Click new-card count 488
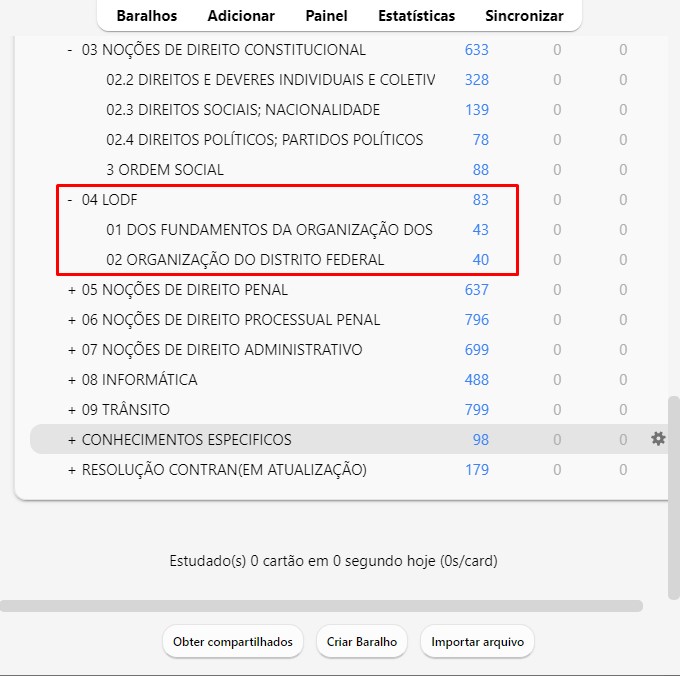 pyautogui.click(x=477, y=379)
